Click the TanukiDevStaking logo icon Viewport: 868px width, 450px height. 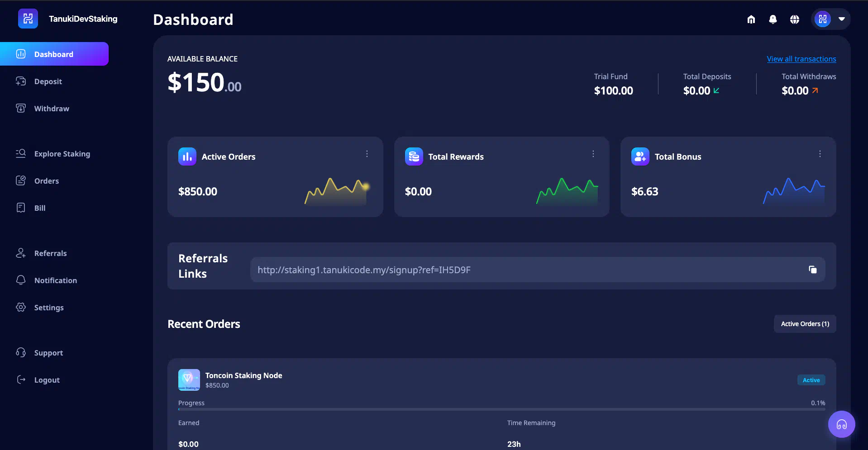(28, 19)
